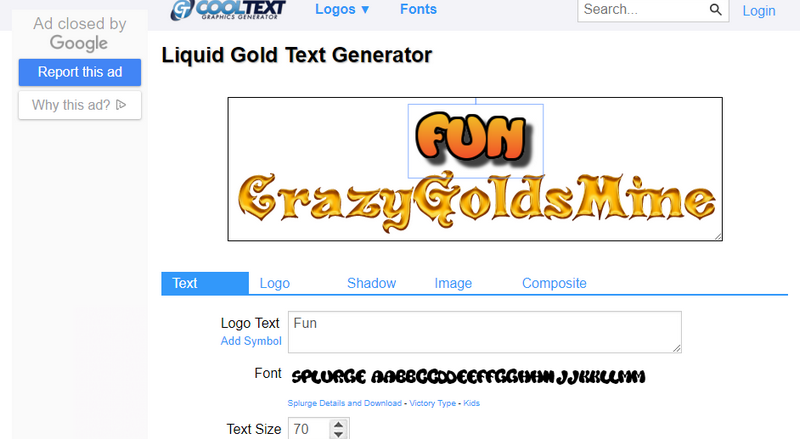Increase Text Size with up arrow
This screenshot has height=439, width=800.
tap(338, 424)
